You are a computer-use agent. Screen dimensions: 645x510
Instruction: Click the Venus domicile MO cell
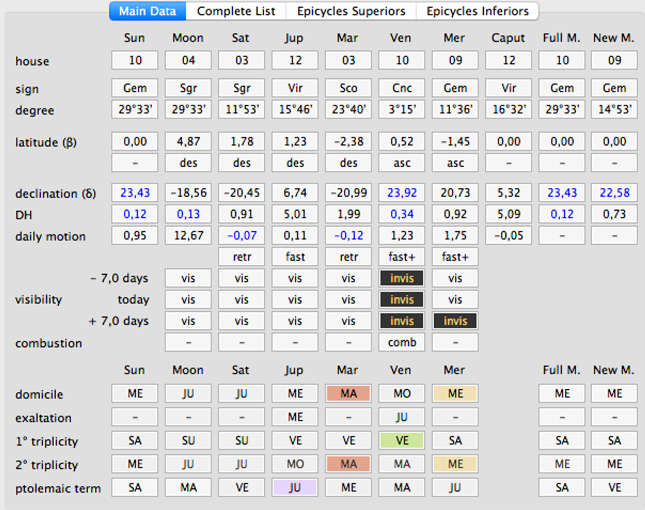click(402, 393)
